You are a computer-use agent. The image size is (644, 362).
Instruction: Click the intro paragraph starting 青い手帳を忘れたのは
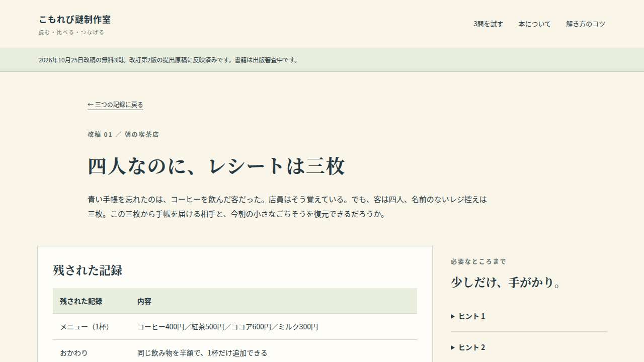[287, 207]
